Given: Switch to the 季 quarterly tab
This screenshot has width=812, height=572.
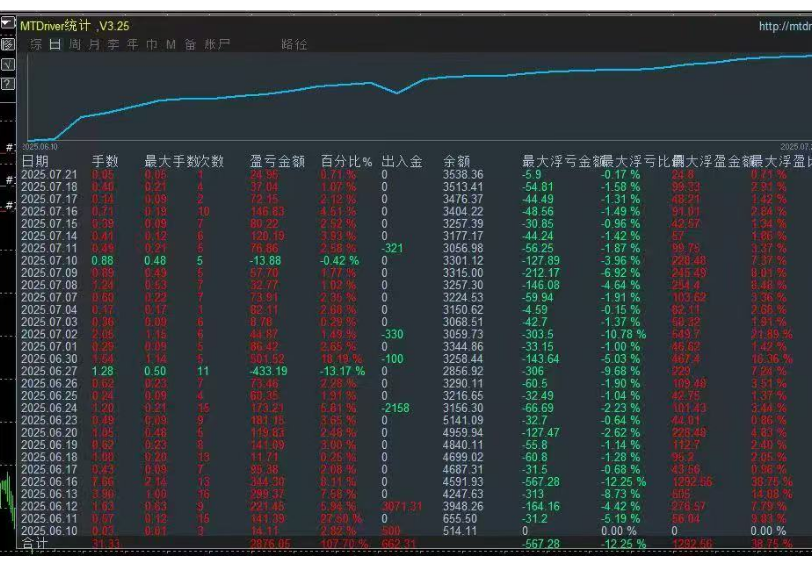Looking at the screenshot, I should tap(113, 45).
